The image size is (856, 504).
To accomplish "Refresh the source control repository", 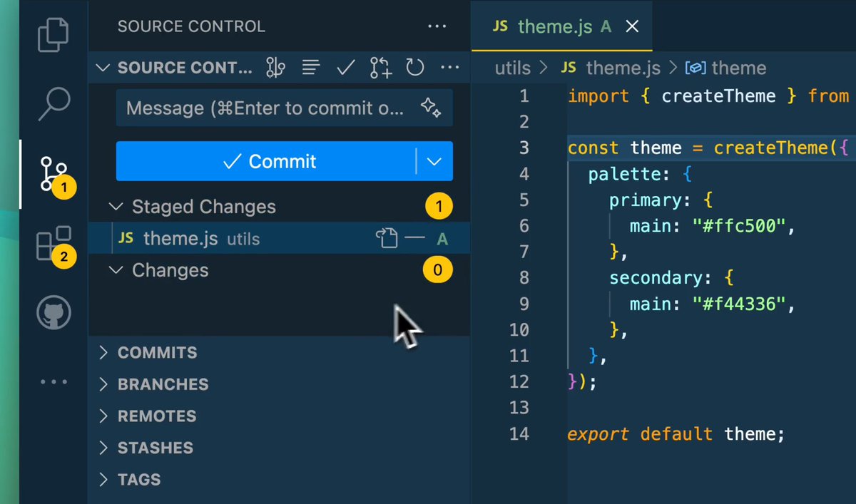I will click(415, 68).
